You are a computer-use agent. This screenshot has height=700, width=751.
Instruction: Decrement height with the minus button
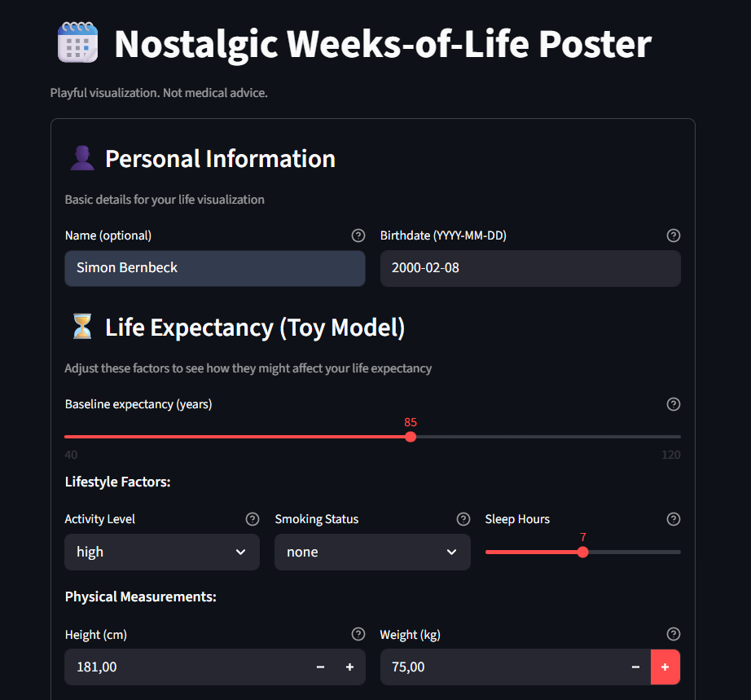320,667
